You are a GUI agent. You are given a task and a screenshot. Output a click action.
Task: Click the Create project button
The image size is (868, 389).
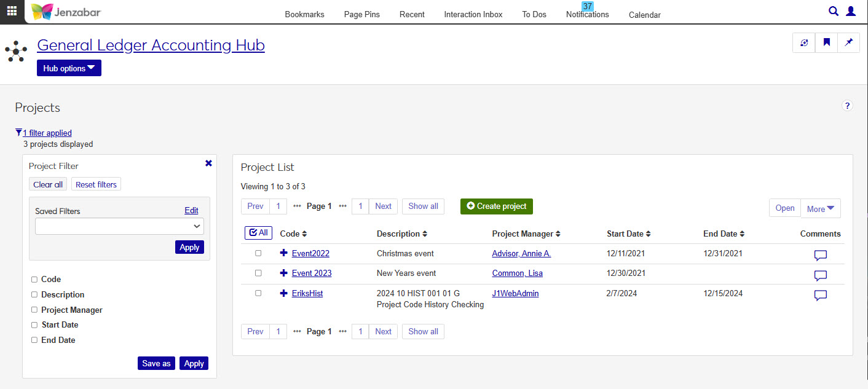click(x=496, y=206)
